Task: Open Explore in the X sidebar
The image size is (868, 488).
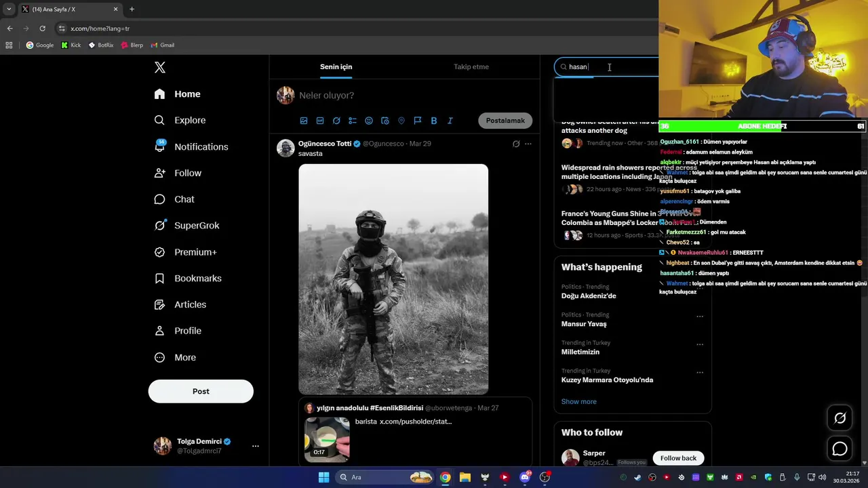Action: coord(180,120)
